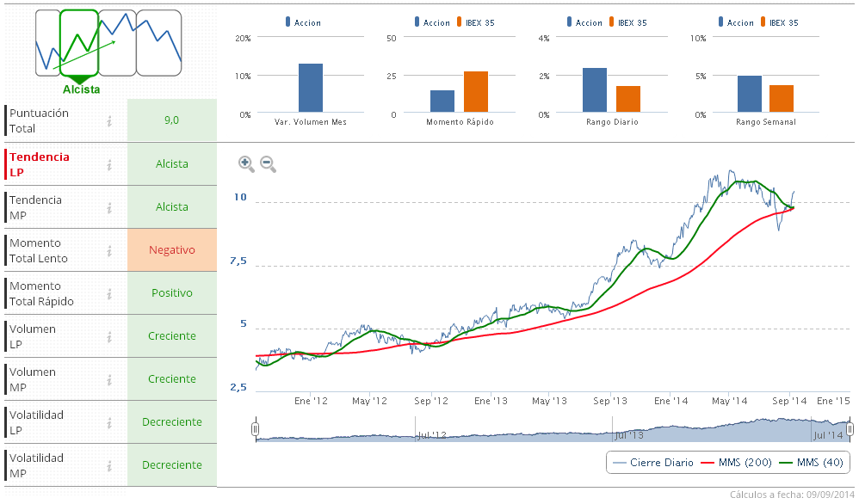Open info icon for Momento Total Rápido
Screen dimensions: 859x504
click(109, 293)
